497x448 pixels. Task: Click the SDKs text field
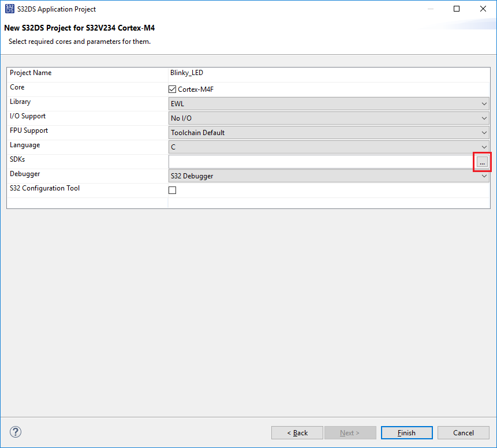(x=321, y=162)
